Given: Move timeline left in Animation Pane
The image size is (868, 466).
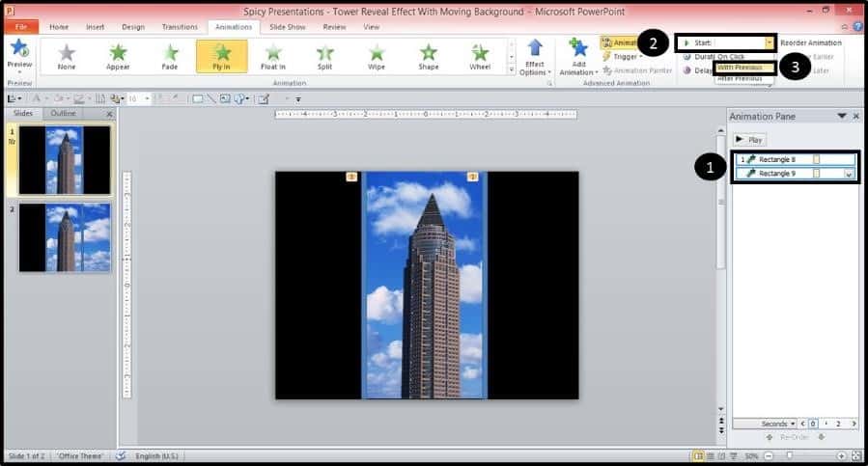Looking at the screenshot, I should point(802,424).
